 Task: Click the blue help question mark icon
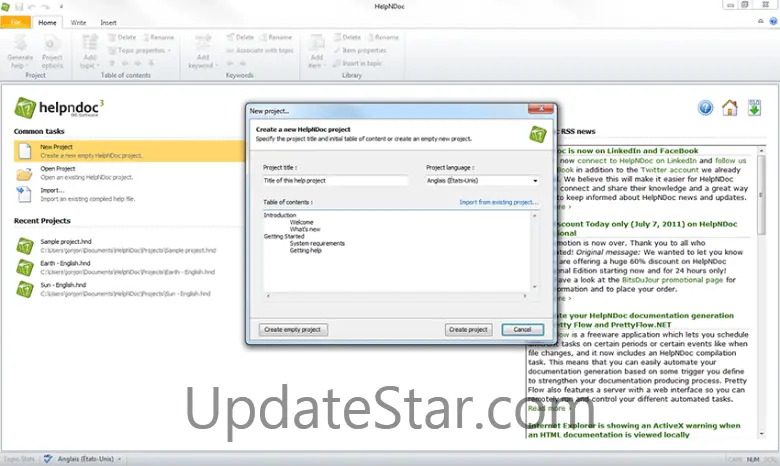[x=705, y=107]
